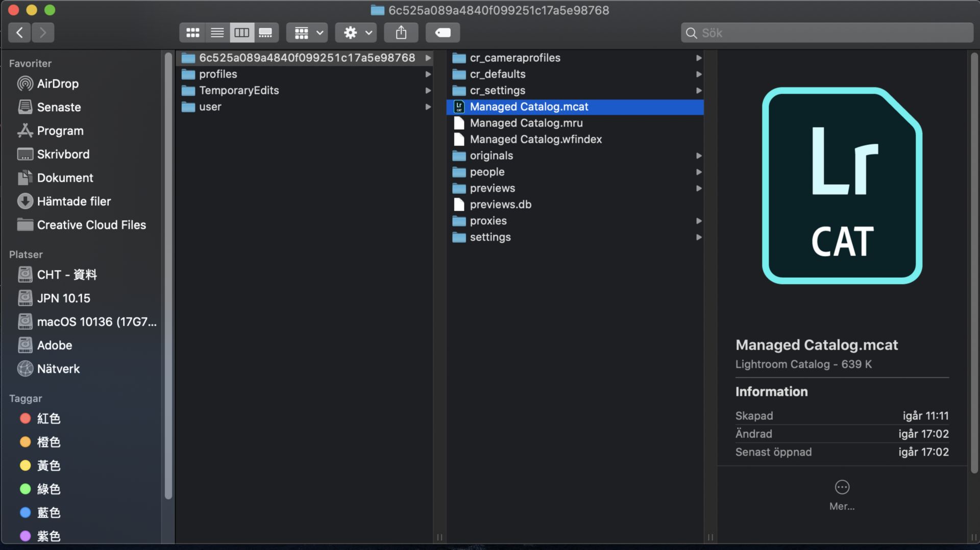Switch to gallery view
The height and width of the screenshot is (550, 980).
(266, 32)
